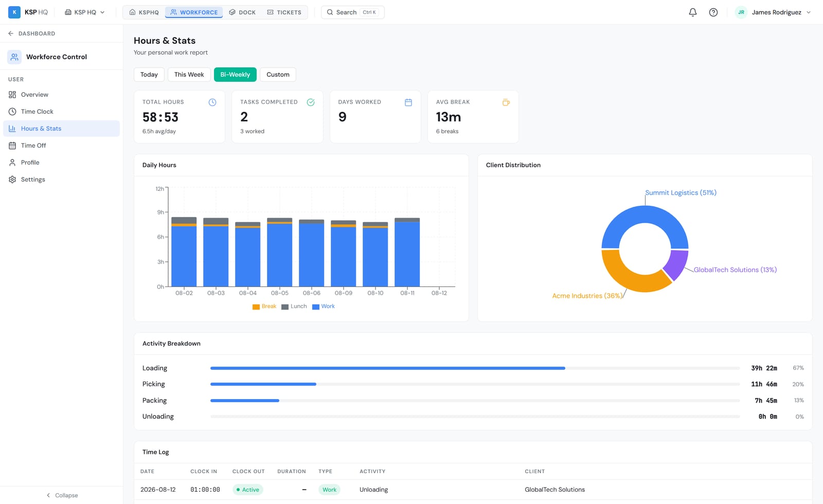The width and height of the screenshot is (823, 504).
Task: Switch to the KSPHQ top tab
Action: 144,12
